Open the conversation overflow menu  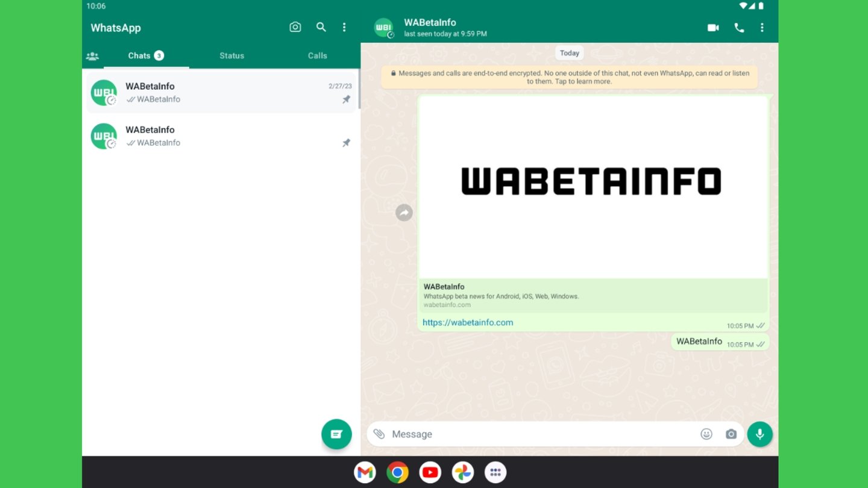(762, 28)
